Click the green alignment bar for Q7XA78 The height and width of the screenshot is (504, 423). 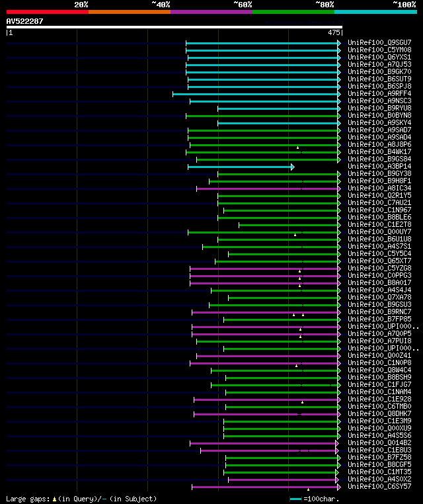coord(283,298)
